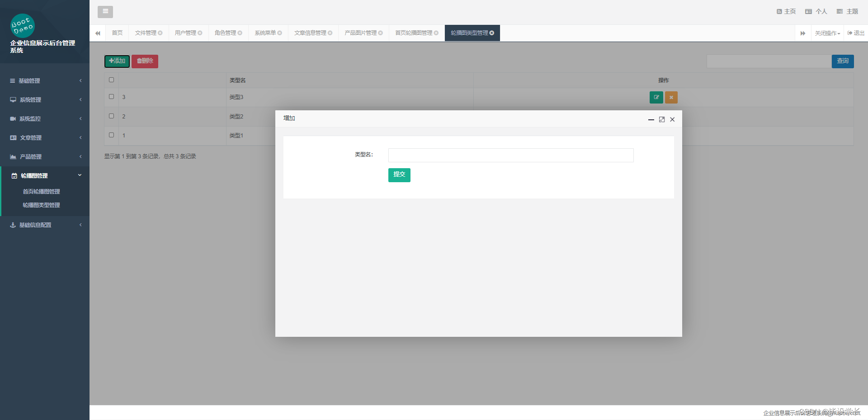Screen dimensions: 868x420
Task: Collapse 轮播图管理 sidebar menu
Action: click(x=45, y=176)
